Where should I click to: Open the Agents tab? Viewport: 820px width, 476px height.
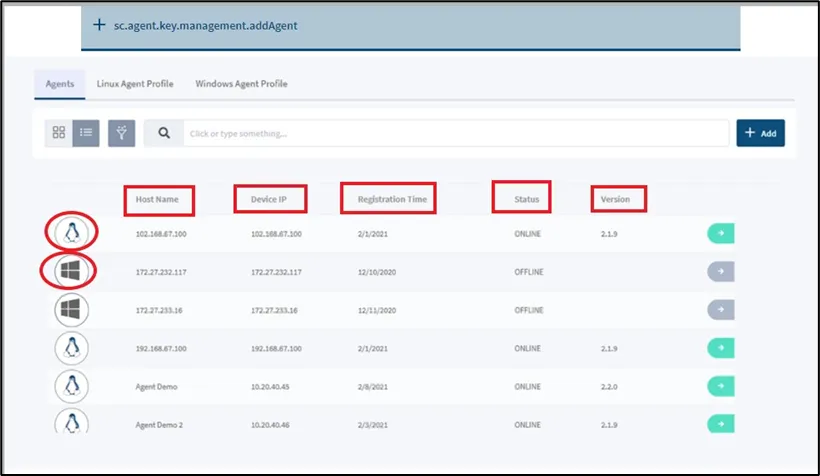[x=60, y=84]
